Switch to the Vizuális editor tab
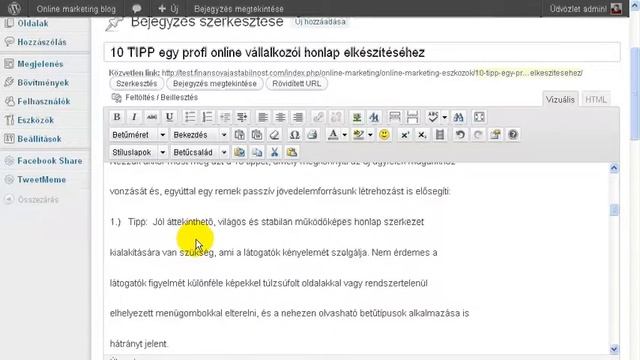The width and height of the screenshot is (640, 360). pos(560,100)
